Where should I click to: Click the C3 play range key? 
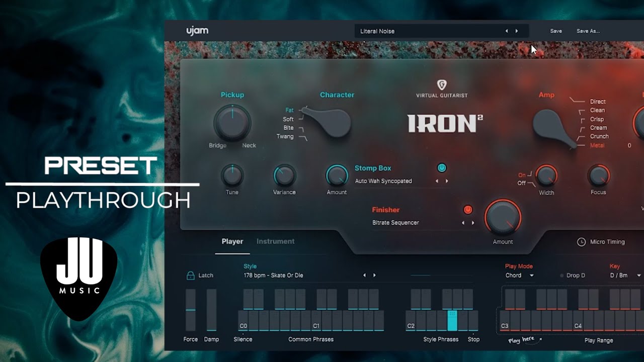click(505, 321)
